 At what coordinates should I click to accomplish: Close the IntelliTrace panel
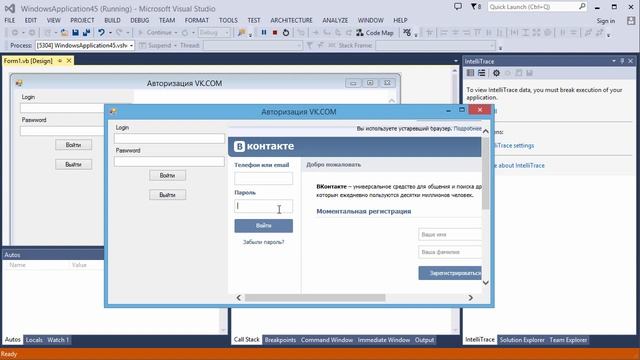[631, 61]
